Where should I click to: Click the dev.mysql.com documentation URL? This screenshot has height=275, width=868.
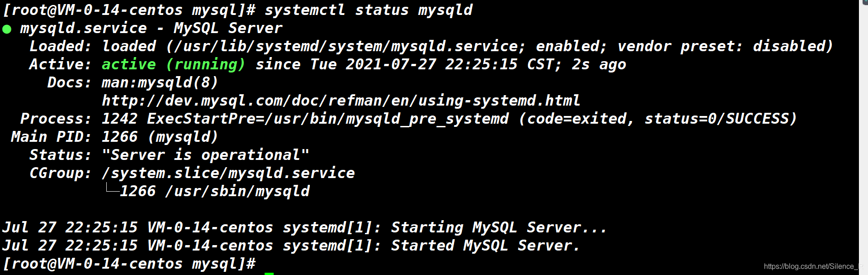[341, 101]
